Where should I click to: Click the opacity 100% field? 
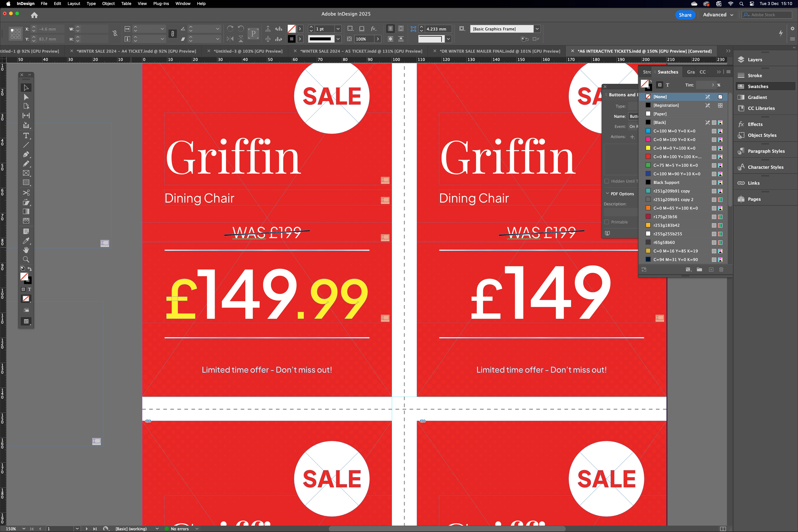point(364,39)
